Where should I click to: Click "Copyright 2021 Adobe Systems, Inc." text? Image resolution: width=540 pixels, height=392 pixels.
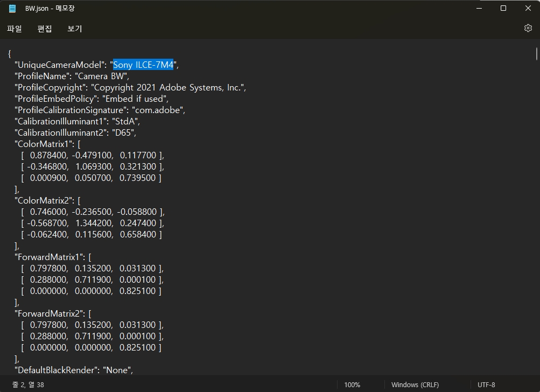(167, 87)
